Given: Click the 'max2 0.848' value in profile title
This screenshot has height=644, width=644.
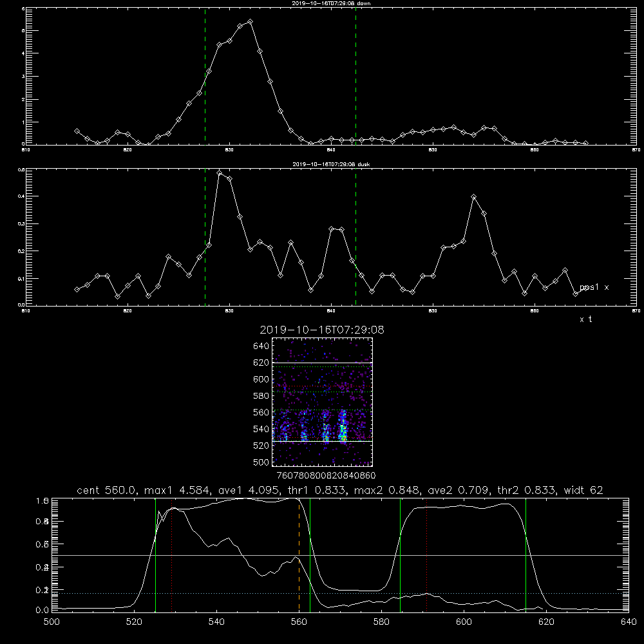Looking at the screenshot, I should (386, 490).
